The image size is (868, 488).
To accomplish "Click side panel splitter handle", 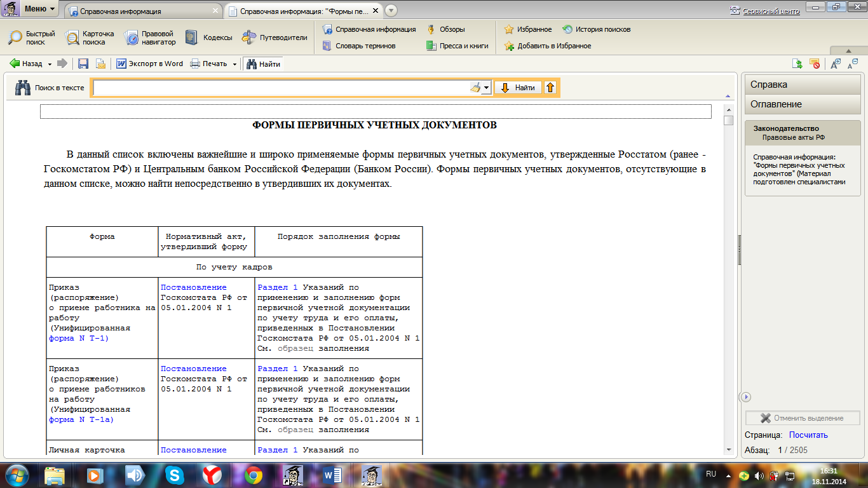I will [x=739, y=250].
